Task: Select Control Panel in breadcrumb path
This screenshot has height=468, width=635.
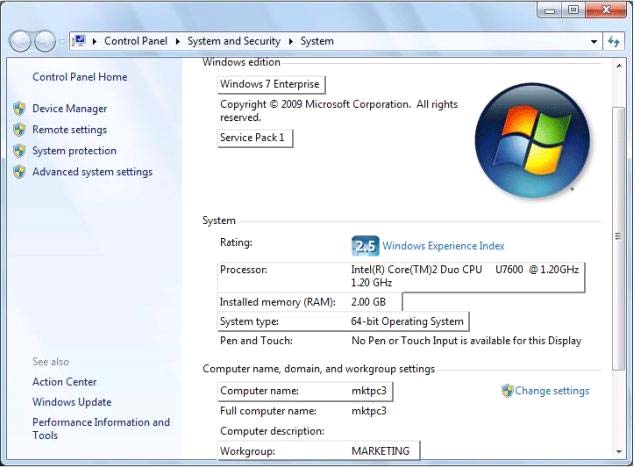Action: click(136, 41)
